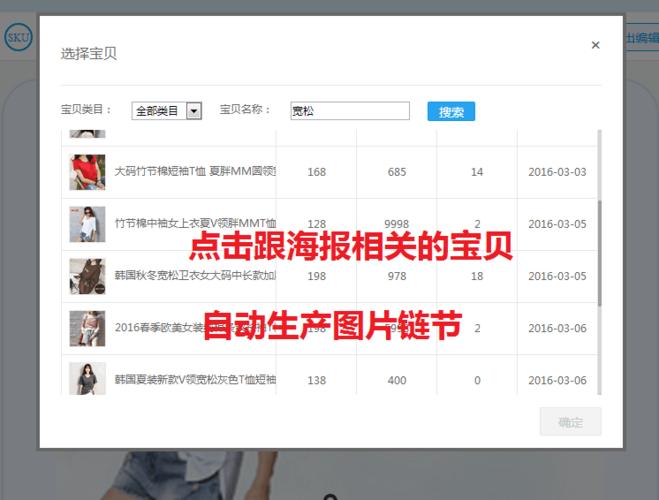Click the SKU circle icon behind dialog
This screenshot has height=500, width=659.
18,37
